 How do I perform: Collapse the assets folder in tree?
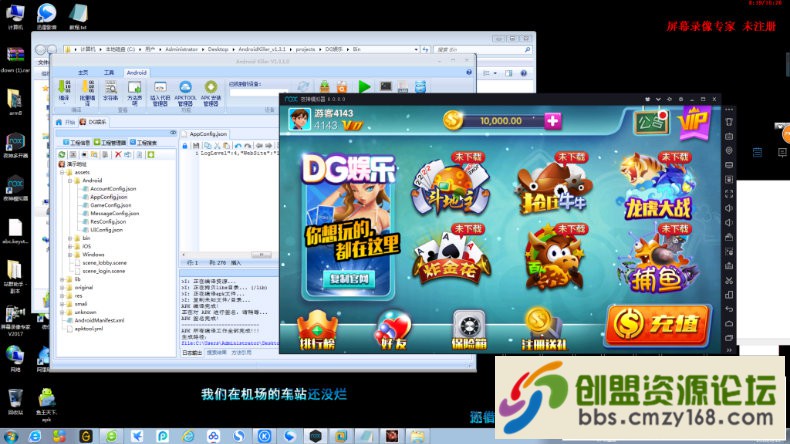pyautogui.click(x=62, y=172)
